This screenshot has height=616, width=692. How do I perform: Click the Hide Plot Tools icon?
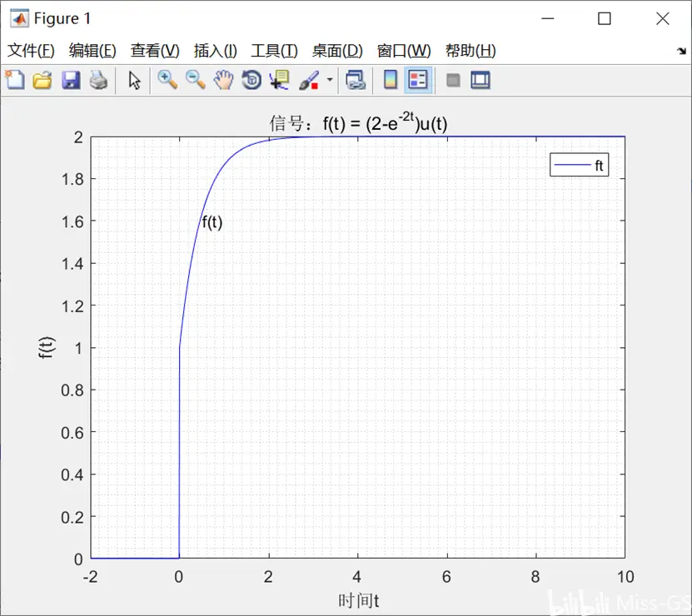click(453, 80)
